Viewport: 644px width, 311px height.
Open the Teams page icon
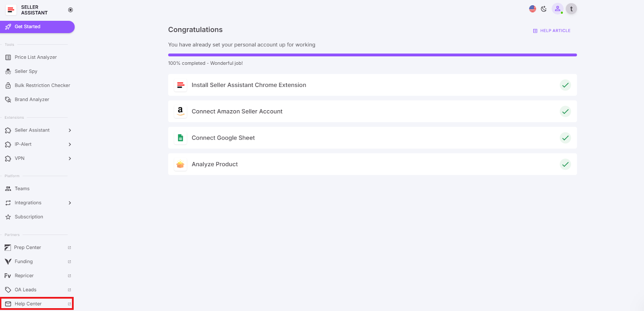point(8,189)
